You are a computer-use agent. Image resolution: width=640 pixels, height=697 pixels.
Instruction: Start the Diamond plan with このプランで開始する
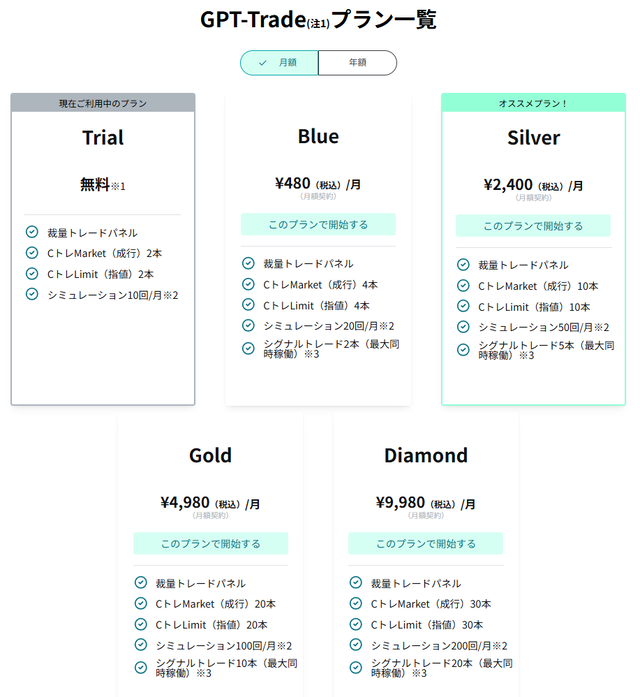(426, 544)
